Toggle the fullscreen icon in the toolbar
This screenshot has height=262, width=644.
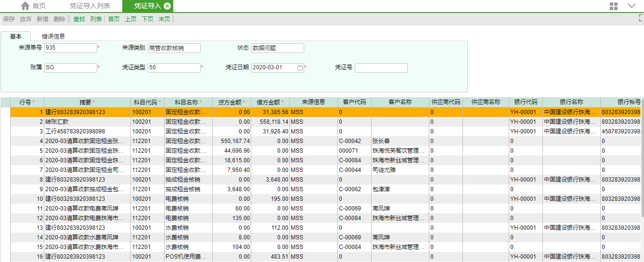[x=641, y=18]
